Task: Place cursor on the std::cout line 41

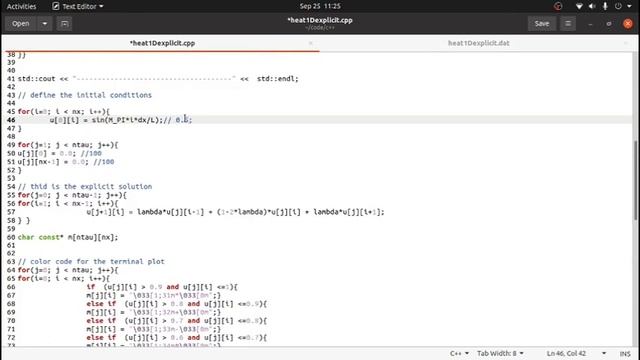Action: coord(158,78)
